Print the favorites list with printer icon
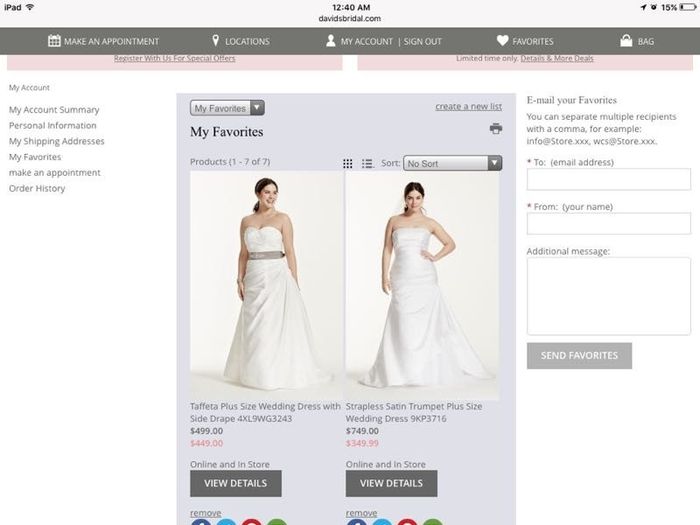This screenshot has width=700, height=525. pyautogui.click(x=496, y=129)
